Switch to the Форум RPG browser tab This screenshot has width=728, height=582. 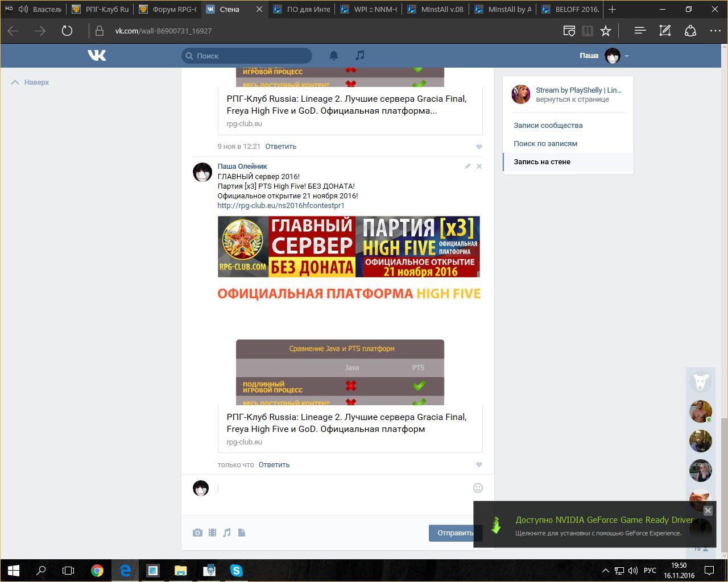coord(168,10)
